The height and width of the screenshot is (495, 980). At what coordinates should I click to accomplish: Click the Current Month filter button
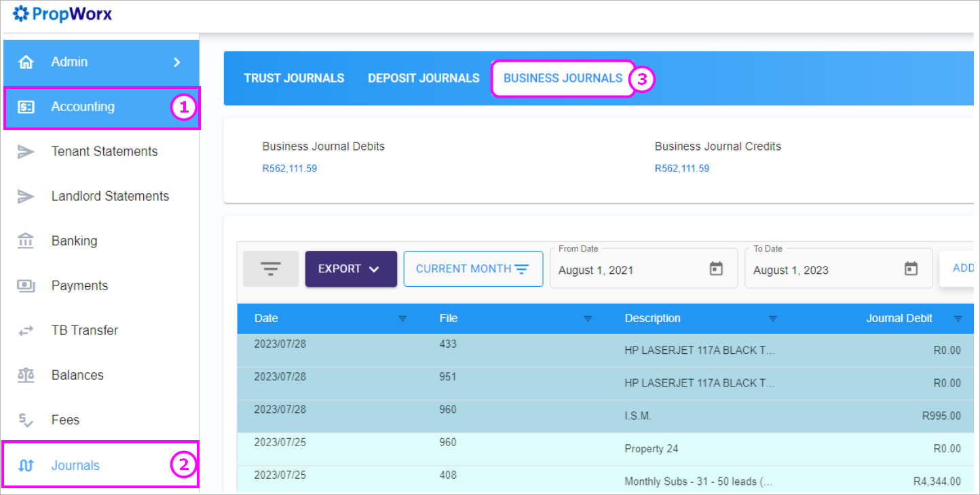[x=473, y=269]
